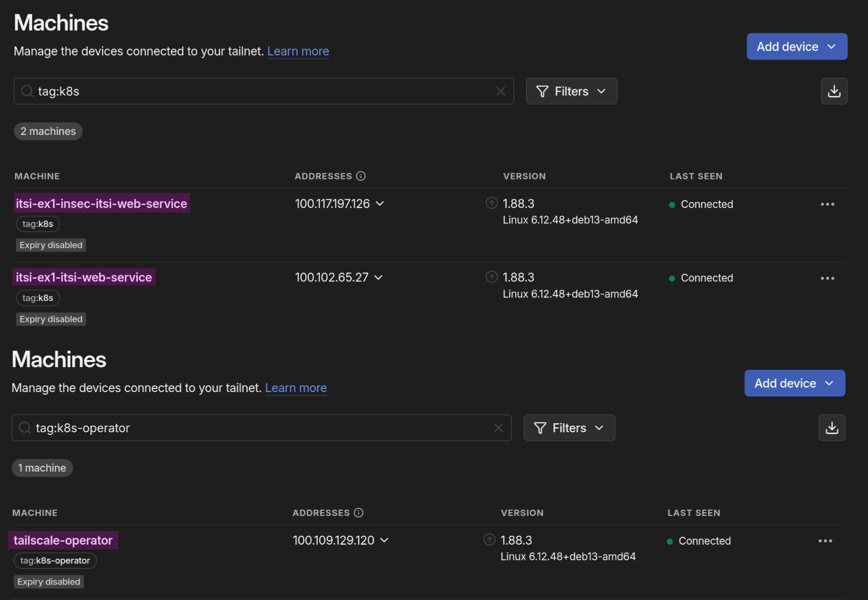Open the tailscale-operator machine link

click(63, 540)
